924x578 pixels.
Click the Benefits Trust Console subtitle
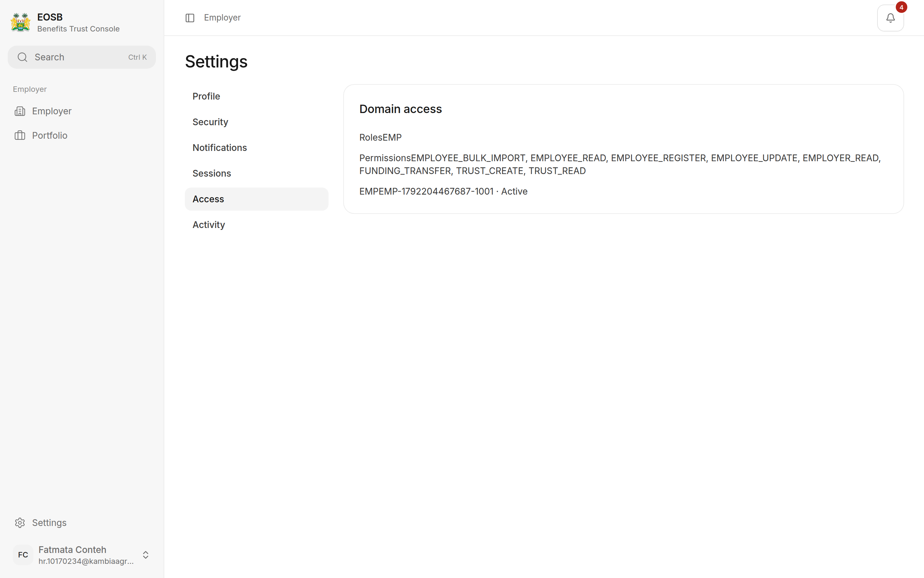tap(78, 29)
